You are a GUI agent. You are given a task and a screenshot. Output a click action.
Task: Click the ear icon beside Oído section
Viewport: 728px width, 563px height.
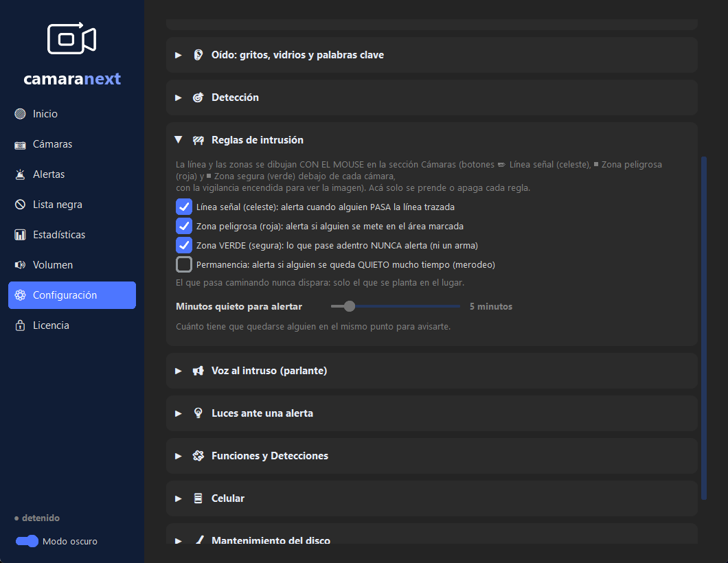pyautogui.click(x=198, y=55)
